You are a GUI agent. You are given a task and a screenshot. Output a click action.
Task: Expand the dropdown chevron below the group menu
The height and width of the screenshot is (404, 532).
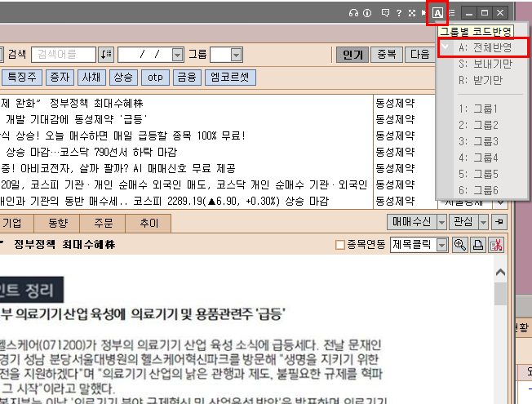(500, 203)
